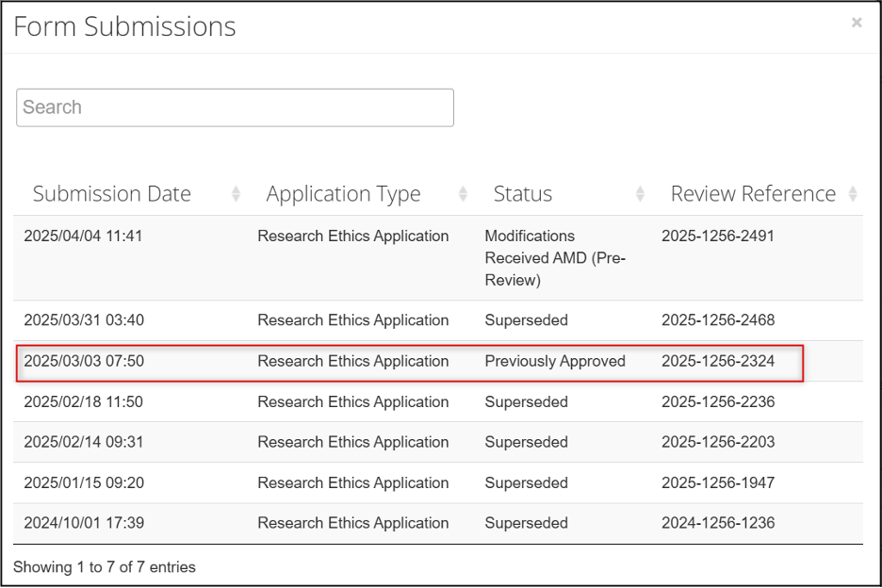This screenshot has width=882, height=588.
Task: Close the Form Submissions dialog
Action: (x=857, y=23)
